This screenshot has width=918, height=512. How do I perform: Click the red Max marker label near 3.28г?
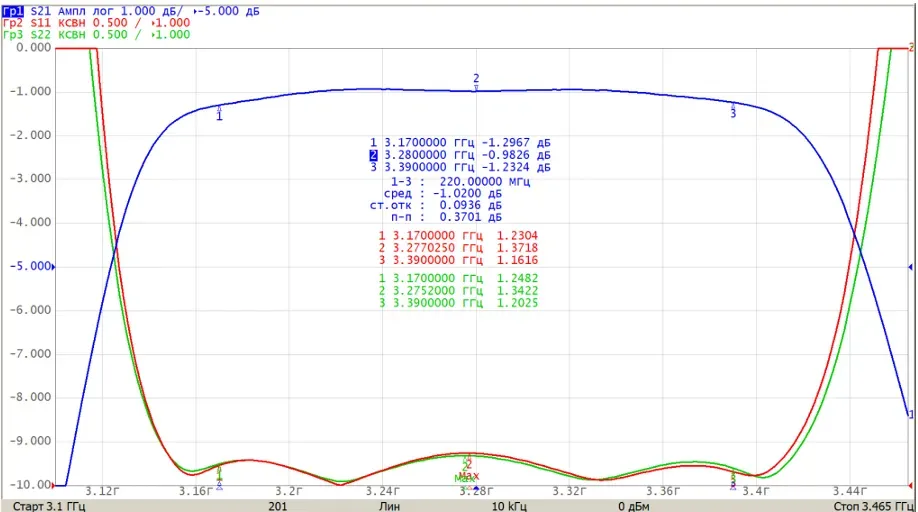click(469, 476)
